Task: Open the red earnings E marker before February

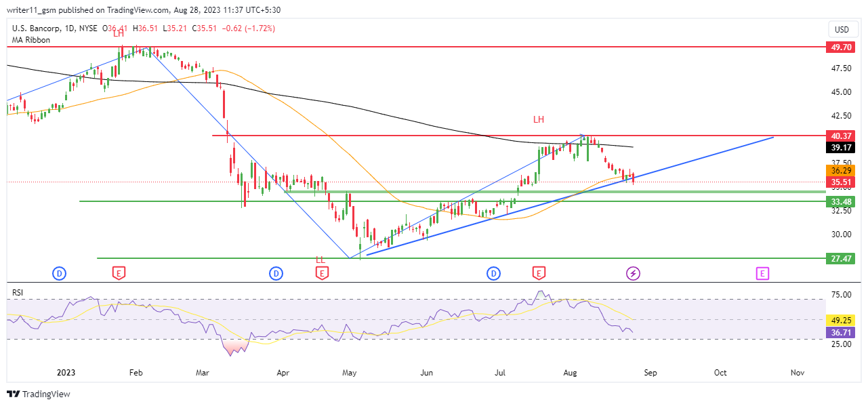Action: pos(119,273)
